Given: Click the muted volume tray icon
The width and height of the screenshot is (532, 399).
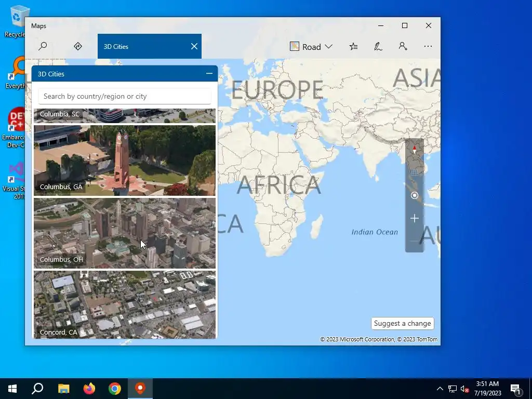Looking at the screenshot, I should pos(465,389).
